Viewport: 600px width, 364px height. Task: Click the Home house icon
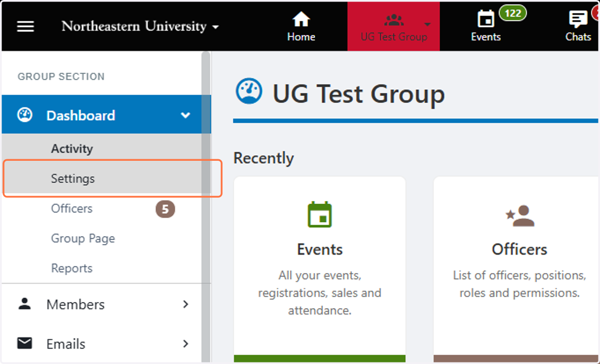click(x=301, y=19)
